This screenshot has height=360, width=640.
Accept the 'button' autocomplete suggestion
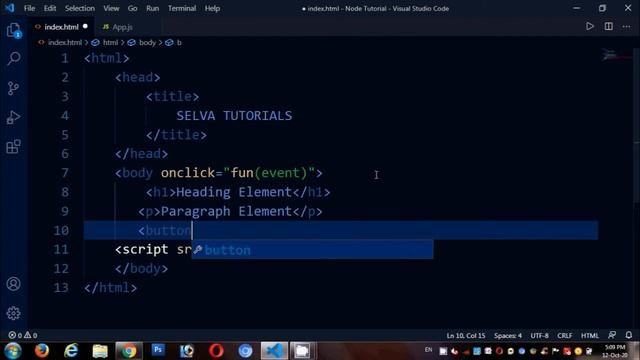point(312,250)
